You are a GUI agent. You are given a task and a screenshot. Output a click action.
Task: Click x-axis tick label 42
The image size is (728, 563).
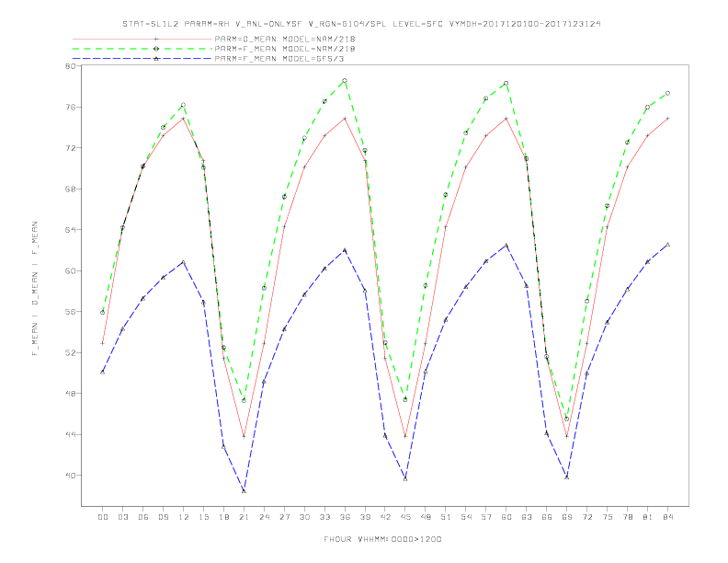click(385, 517)
